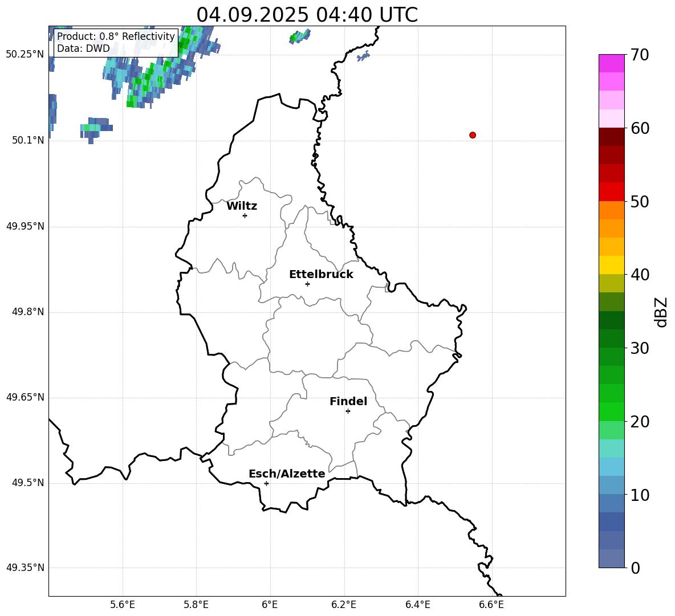Screen dimensions: 675x616
Task: Click the 49.95°N latitude label
Action: tap(25, 226)
